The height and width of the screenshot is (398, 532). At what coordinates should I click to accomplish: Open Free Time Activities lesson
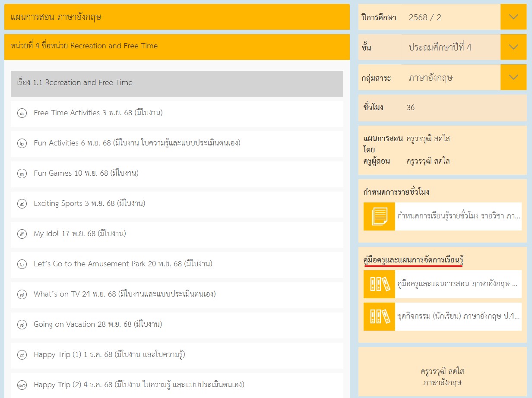[x=98, y=113]
